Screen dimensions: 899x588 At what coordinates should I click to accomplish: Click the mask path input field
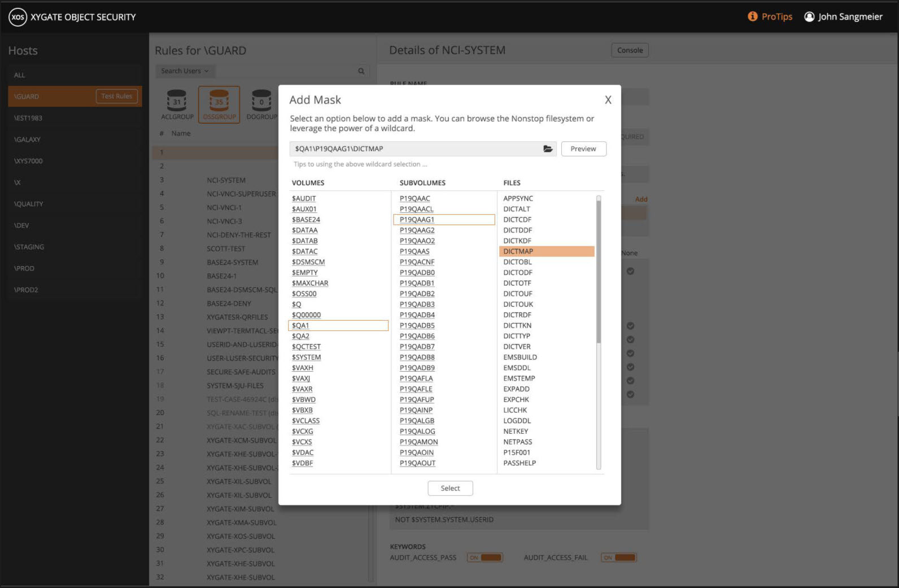422,149
